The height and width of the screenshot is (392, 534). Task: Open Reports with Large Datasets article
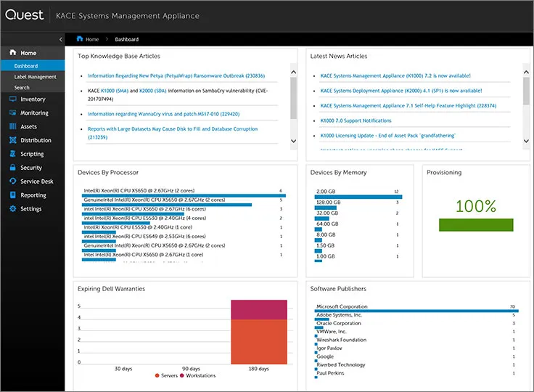[x=173, y=133]
